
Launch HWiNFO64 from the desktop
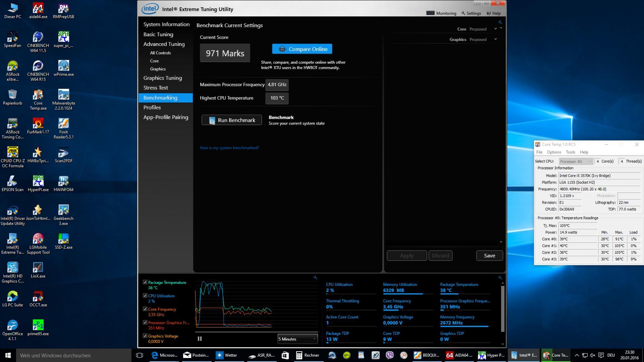[63, 184]
